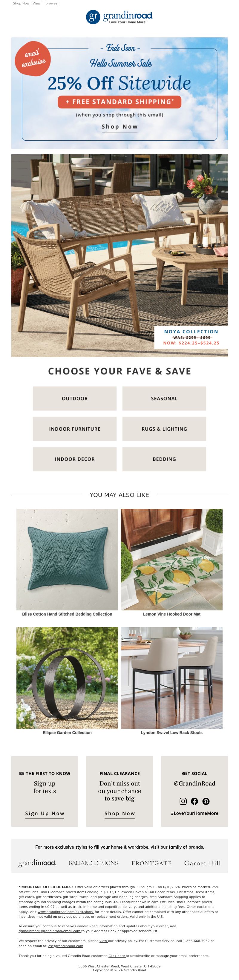
Task: Click Sign Up Now for texts
Action: tap(45, 813)
